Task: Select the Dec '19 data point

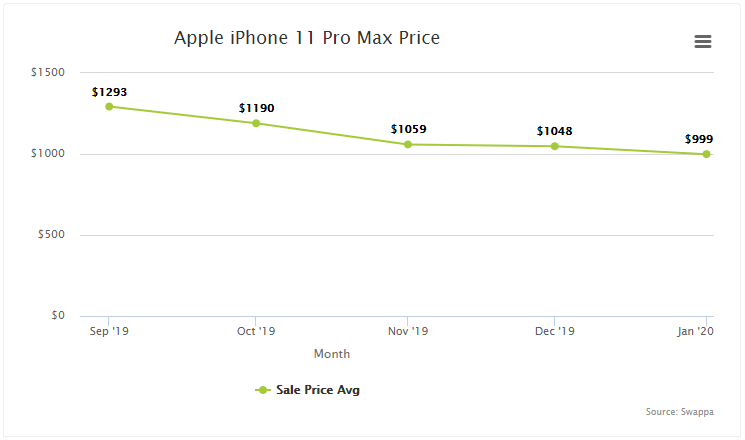Action: coord(554,146)
